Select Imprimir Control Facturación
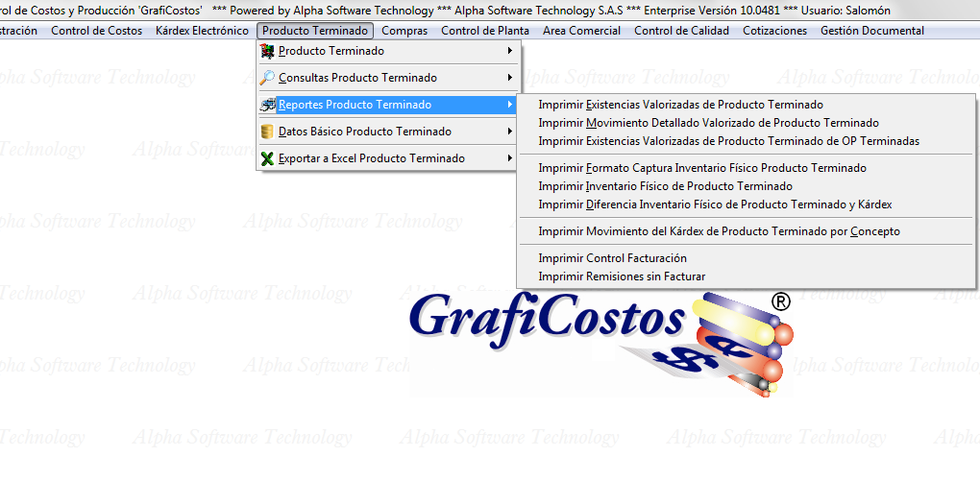 point(612,258)
